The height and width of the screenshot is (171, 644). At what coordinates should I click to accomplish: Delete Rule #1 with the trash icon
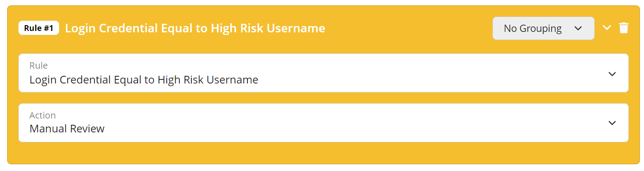tap(623, 28)
